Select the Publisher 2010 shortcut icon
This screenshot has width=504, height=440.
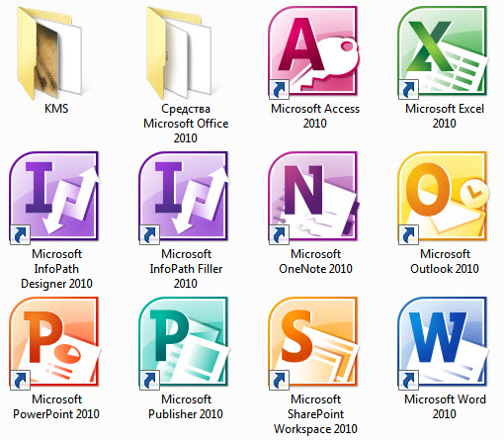184,343
